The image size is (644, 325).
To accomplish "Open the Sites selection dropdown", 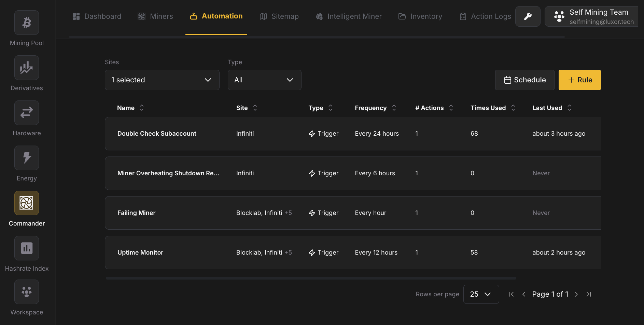I will (162, 80).
